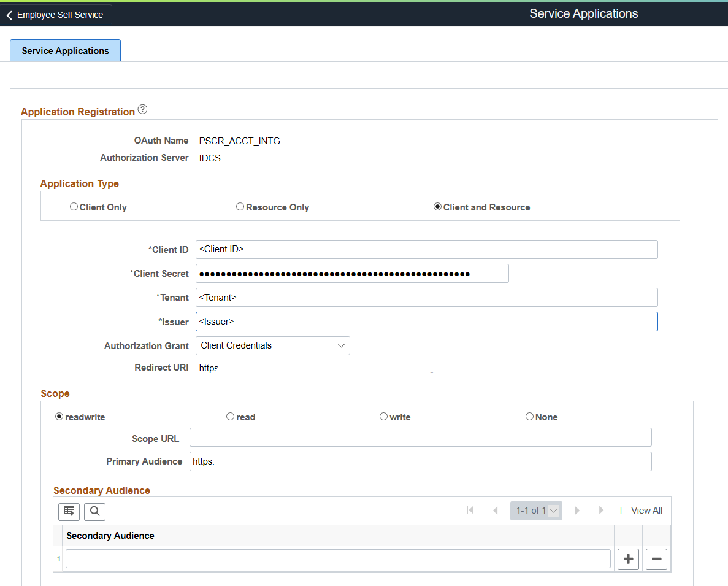Click the next-row arrow in Secondary Audience grid
Screen dimensions: 728x586
(x=577, y=510)
